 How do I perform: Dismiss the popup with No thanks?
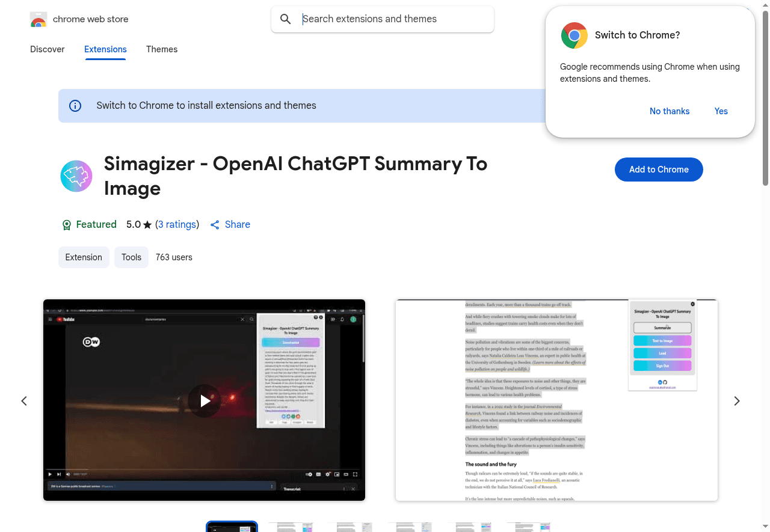click(x=670, y=111)
